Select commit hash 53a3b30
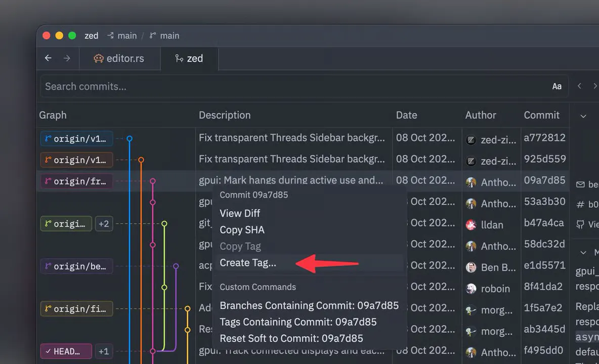 [544, 201]
